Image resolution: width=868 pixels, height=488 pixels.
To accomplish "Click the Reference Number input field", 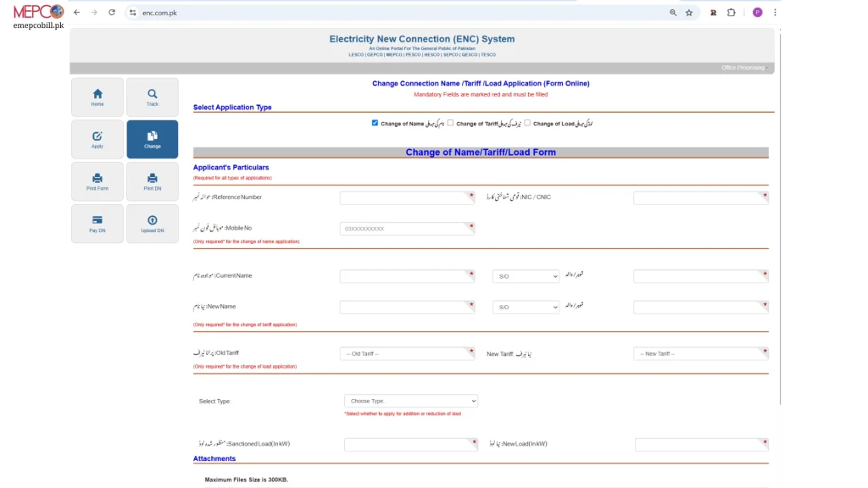I will click(407, 197).
